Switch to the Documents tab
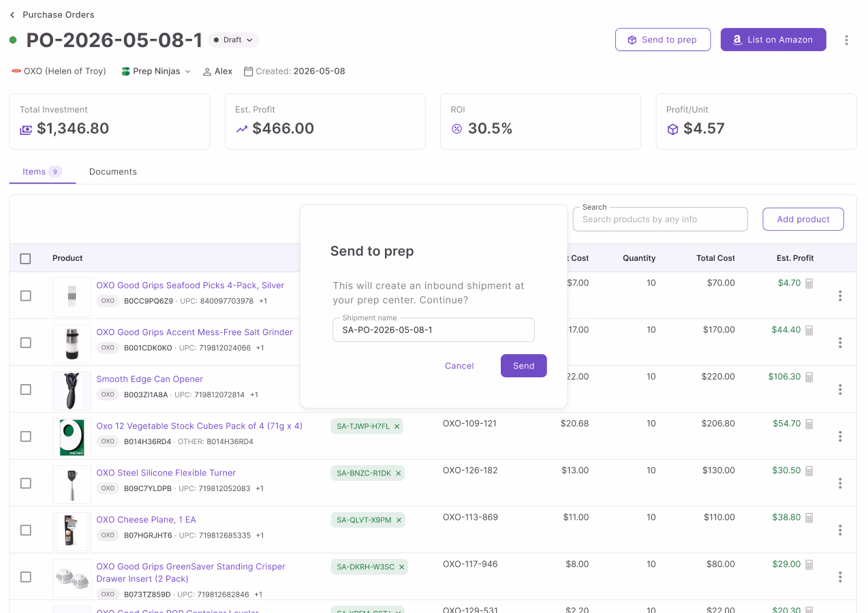Image resolution: width=868 pixels, height=613 pixels. [x=113, y=172]
